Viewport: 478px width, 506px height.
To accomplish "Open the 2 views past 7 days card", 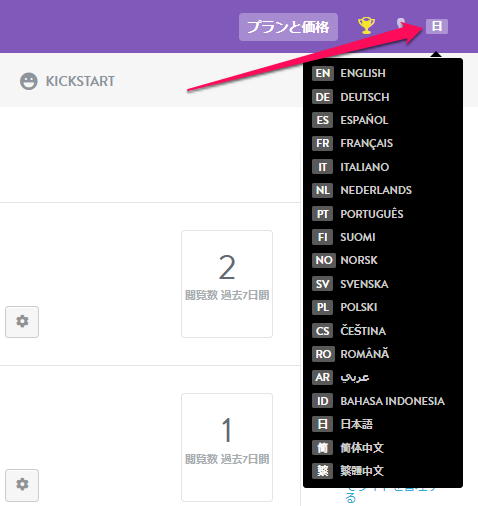I will pos(227,284).
